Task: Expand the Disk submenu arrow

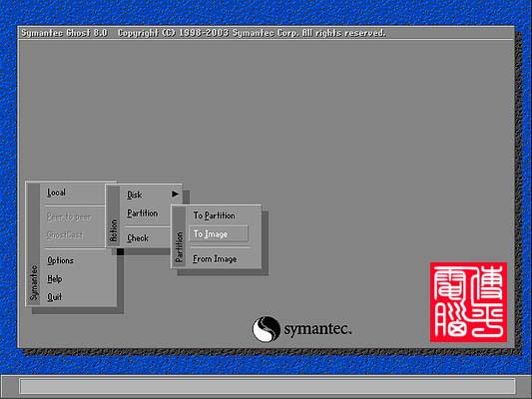Action: pos(175,194)
